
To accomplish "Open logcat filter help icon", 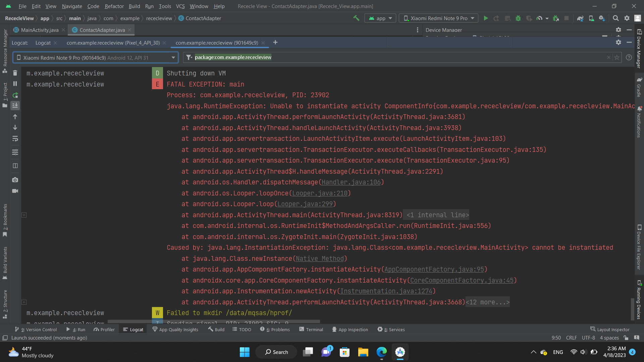I will coord(629,57).
